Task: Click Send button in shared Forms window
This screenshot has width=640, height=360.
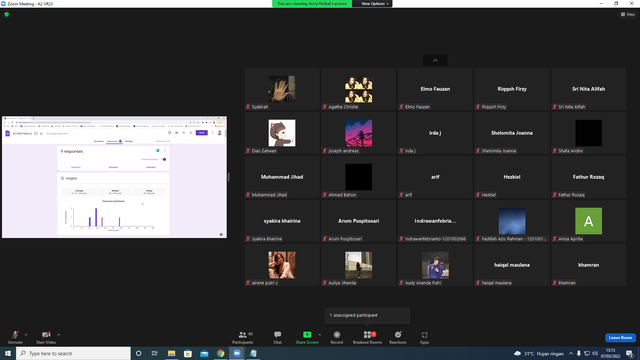Action: [202, 133]
